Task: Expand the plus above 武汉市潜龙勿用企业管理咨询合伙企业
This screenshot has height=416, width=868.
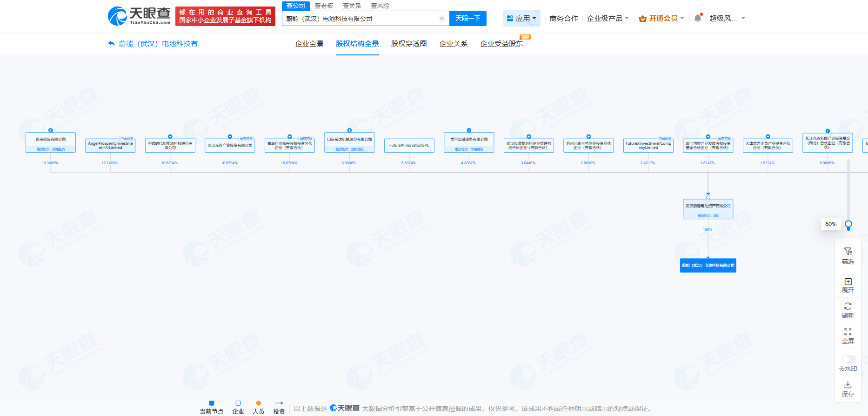Action: point(529,137)
